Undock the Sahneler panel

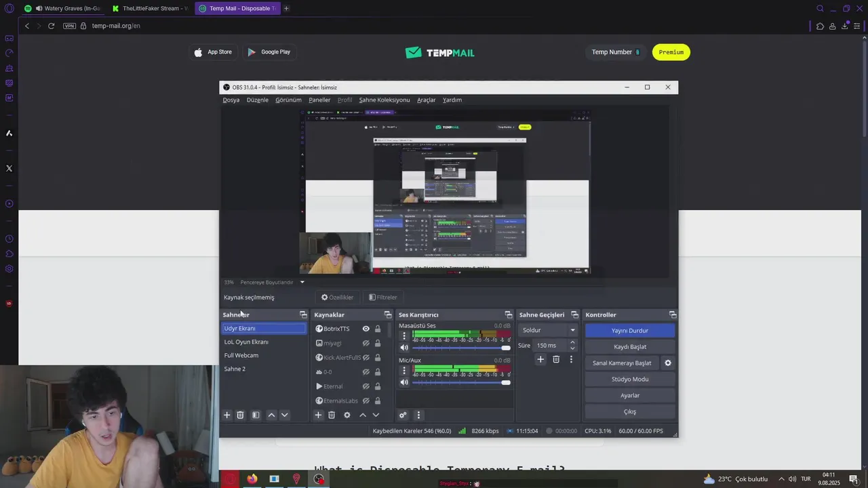click(x=303, y=314)
